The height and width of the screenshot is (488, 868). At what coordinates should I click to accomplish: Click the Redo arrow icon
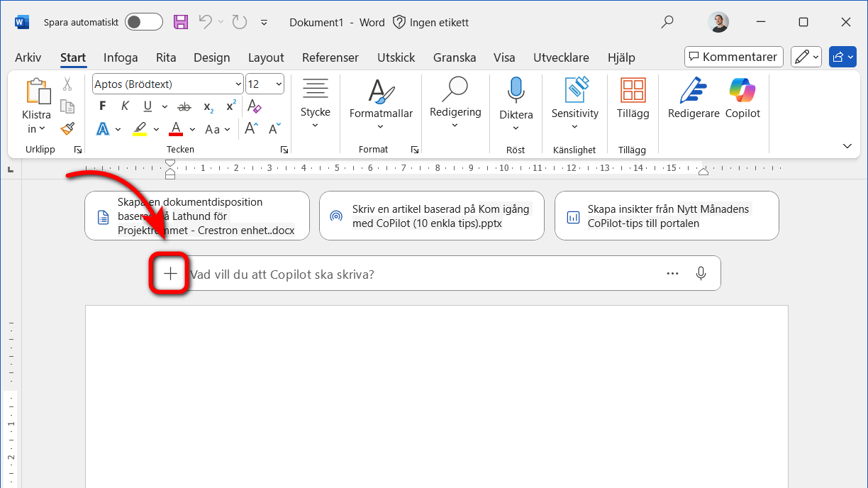pos(240,22)
